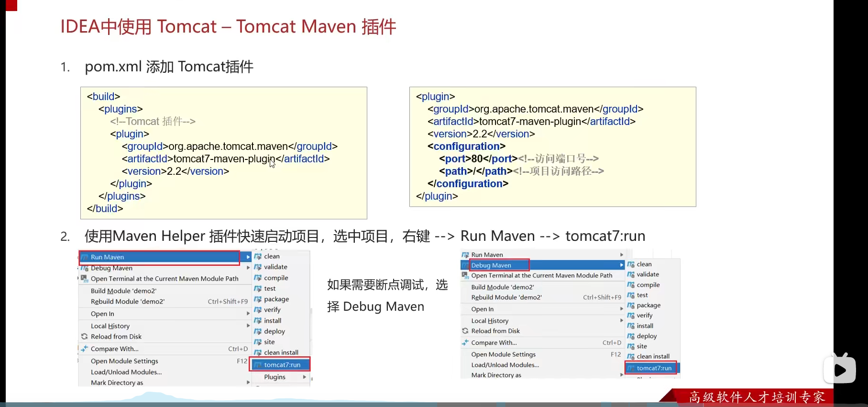Click the <path>/</path> configuration line
The height and width of the screenshot is (407, 868).
521,171
